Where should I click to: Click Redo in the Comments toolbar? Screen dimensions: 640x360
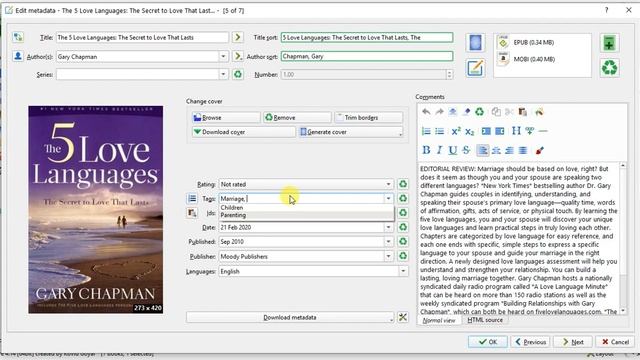click(x=439, y=112)
